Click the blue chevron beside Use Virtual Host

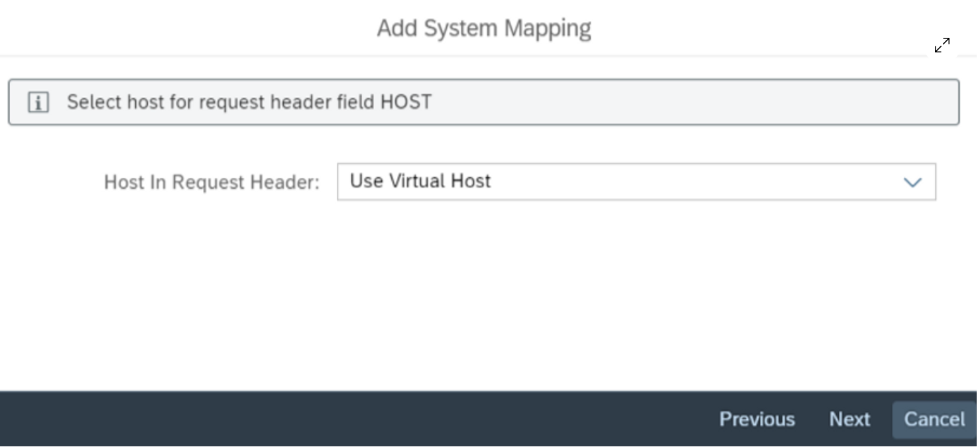coord(913,182)
